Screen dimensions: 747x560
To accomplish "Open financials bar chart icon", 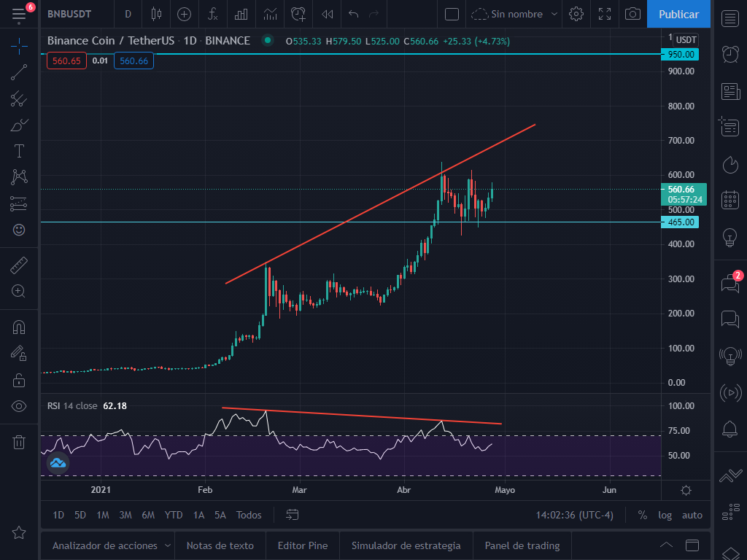I will pyautogui.click(x=241, y=15).
